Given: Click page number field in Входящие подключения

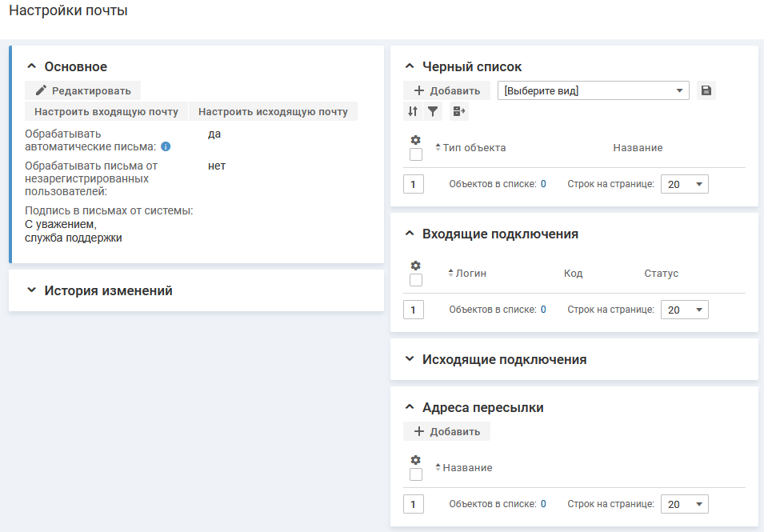Looking at the screenshot, I should 414,310.
